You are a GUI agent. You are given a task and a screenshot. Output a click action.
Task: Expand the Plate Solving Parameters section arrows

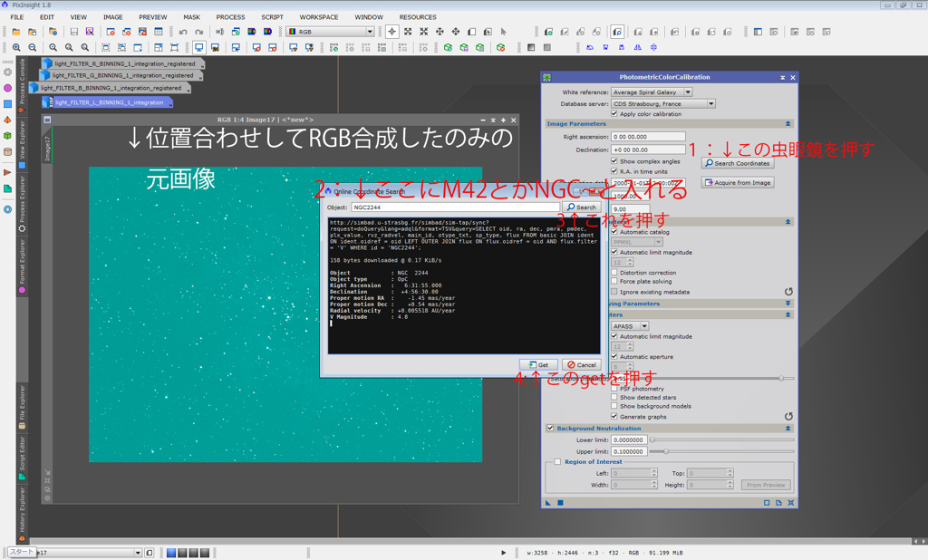788,303
